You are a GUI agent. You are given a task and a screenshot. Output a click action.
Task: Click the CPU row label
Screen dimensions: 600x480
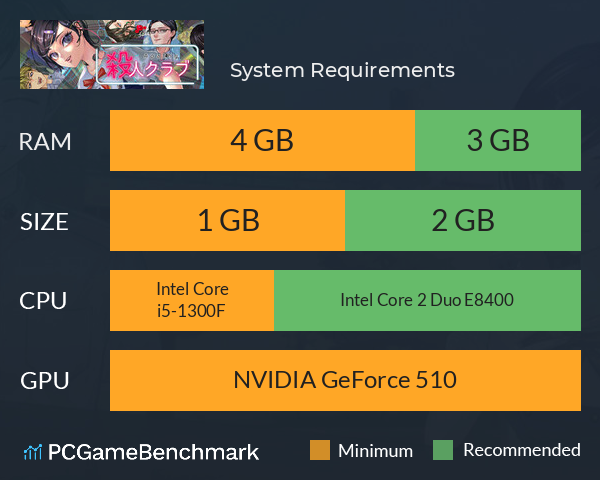(x=43, y=301)
